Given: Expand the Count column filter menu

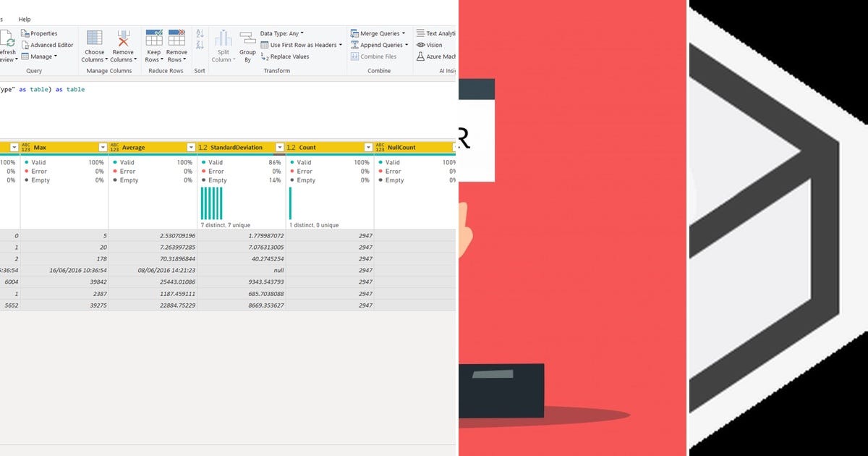Looking at the screenshot, I should pos(368,146).
